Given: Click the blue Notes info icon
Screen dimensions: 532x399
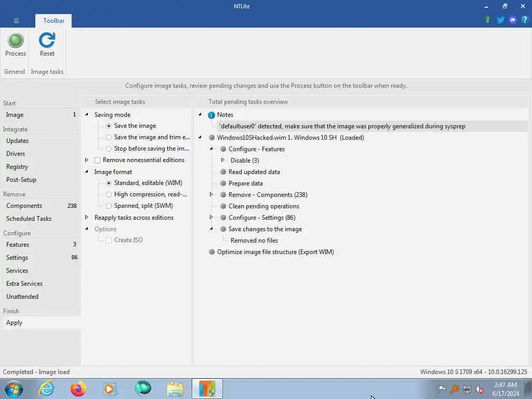Looking at the screenshot, I should pos(211,115).
